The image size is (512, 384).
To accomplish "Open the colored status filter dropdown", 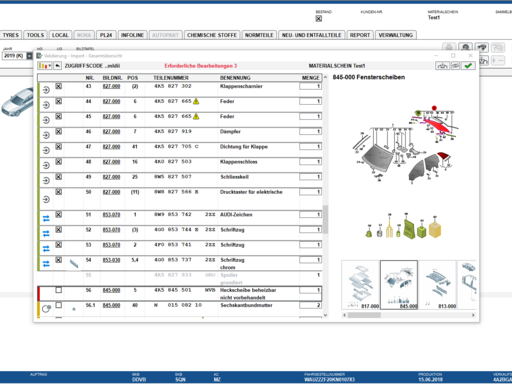I will 45,66.
